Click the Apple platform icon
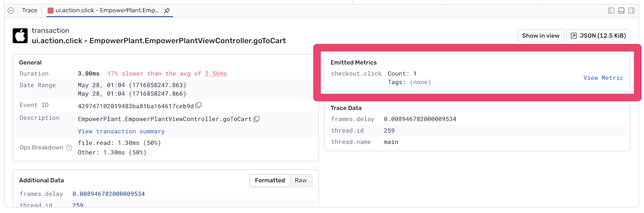The image size is (644, 213). point(20,36)
